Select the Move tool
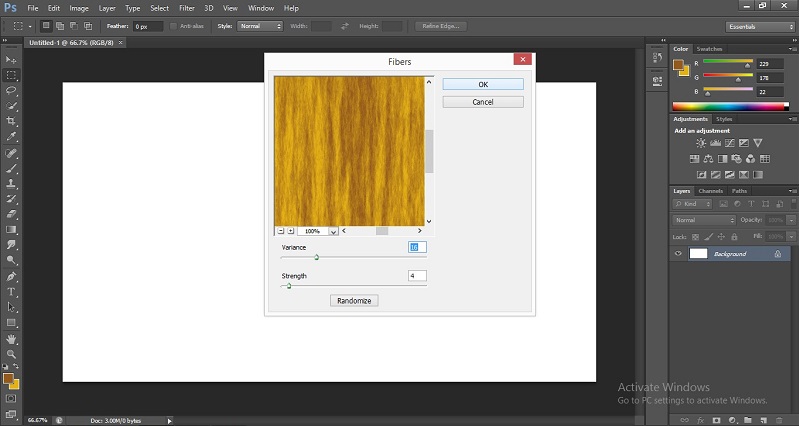The height and width of the screenshot is (426, 799). click(12, 60)
